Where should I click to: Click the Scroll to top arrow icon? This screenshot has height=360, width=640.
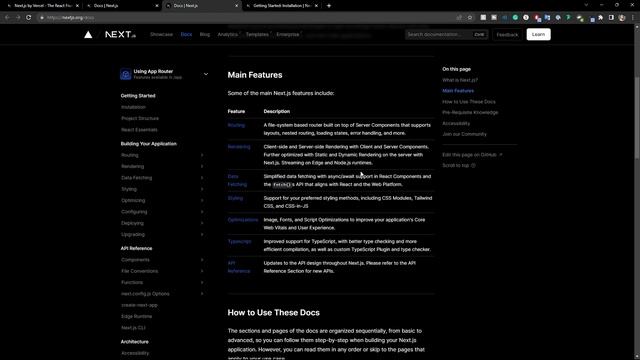coord(473,166)
